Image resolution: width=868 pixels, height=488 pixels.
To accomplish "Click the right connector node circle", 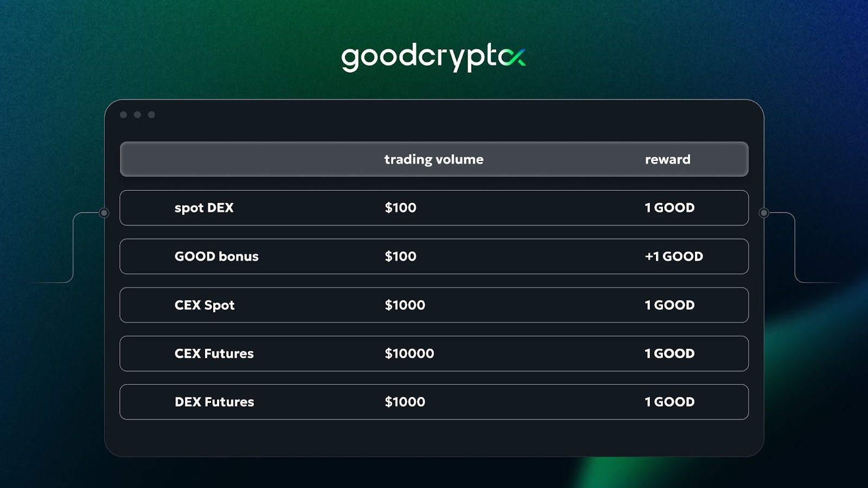I will click(764, 213).
